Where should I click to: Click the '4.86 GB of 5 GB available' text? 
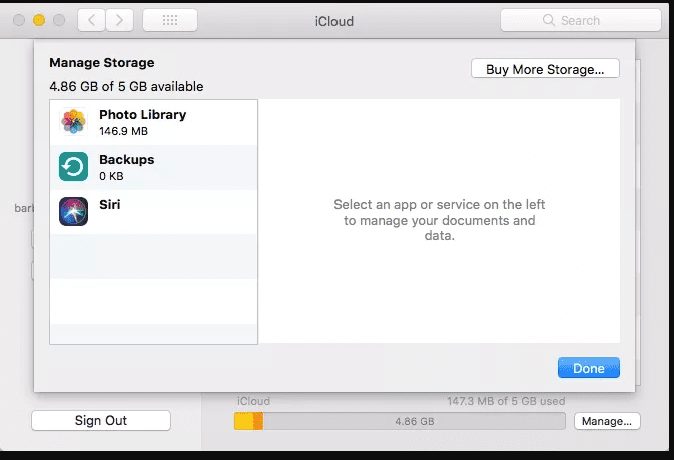pos(126,86)
